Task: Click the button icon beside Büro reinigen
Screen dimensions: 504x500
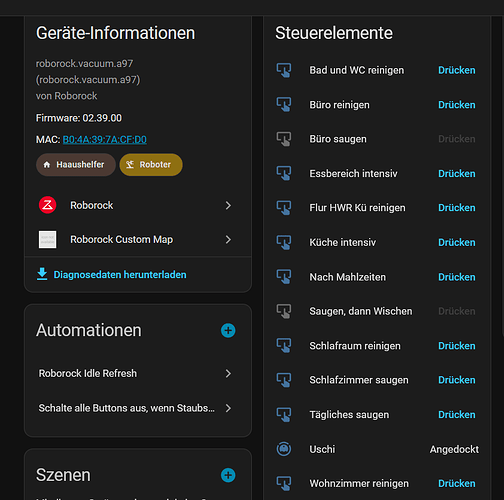Action: [284, 104]
